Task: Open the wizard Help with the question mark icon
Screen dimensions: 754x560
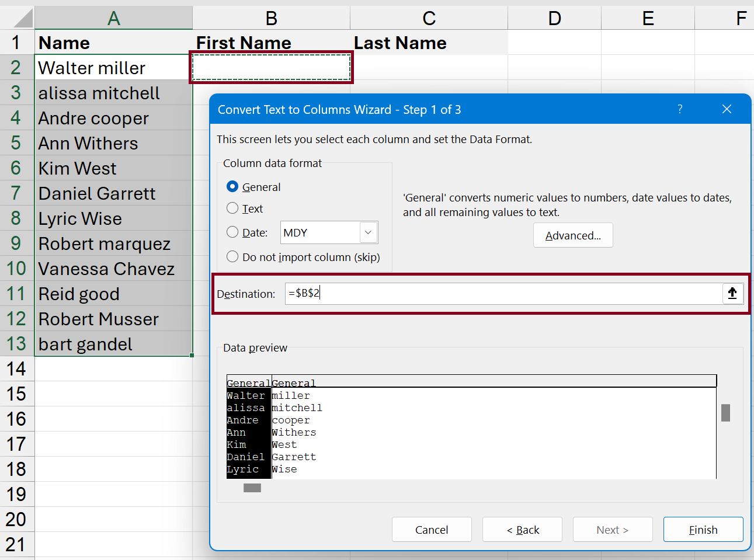Action: tap(680, 109)
